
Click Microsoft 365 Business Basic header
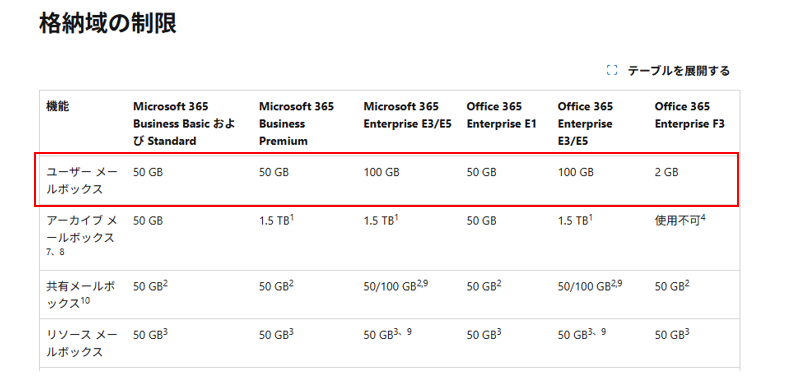click(x=184, y=124)
